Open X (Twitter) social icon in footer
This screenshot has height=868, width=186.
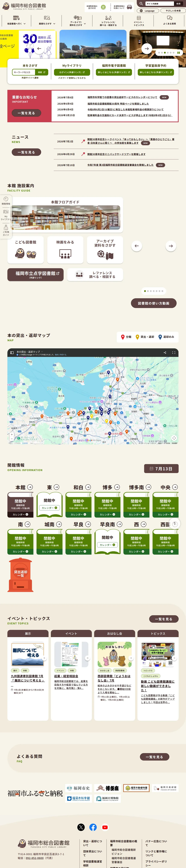pos(81,827)
